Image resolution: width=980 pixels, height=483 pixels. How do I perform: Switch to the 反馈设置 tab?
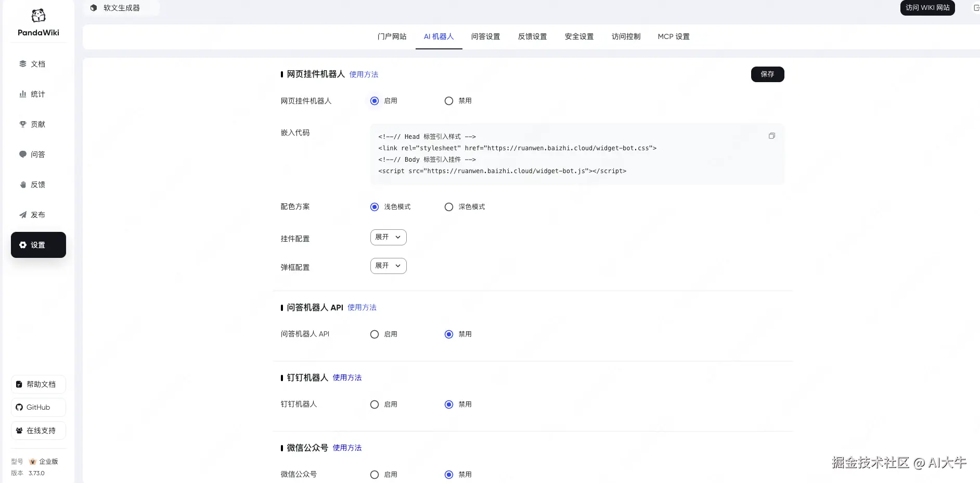533,36
